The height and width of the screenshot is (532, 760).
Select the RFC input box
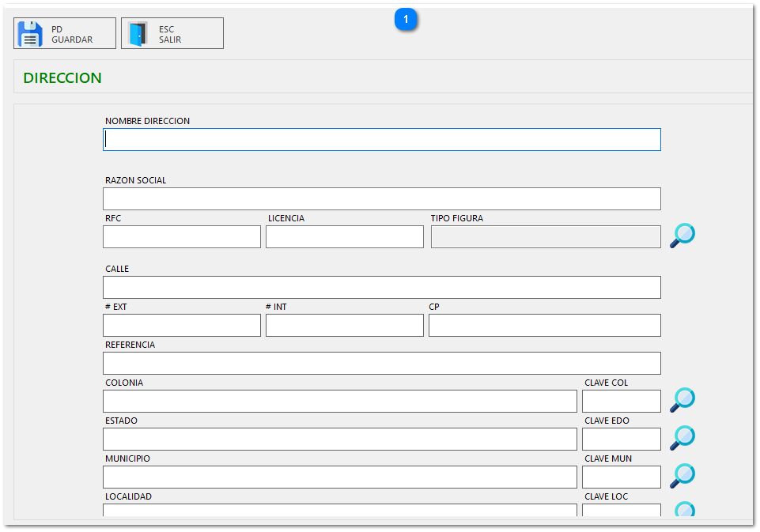click(182, 237)
